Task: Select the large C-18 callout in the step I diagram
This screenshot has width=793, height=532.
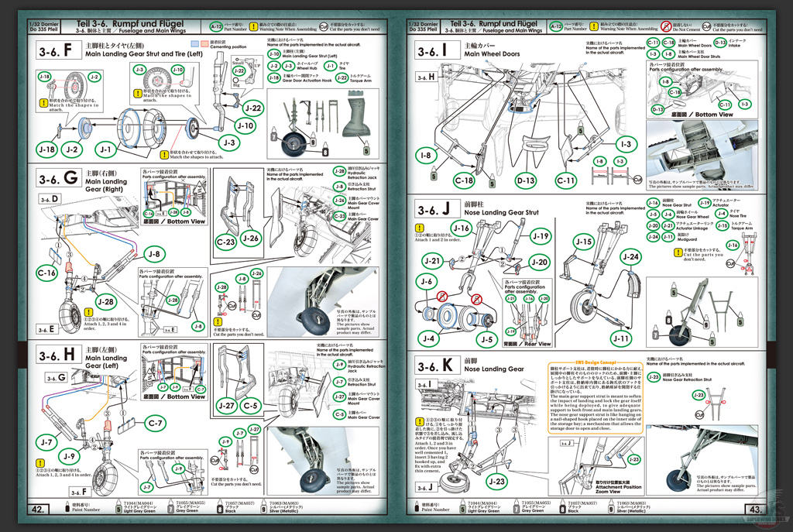Action: (x=465, y=180)
